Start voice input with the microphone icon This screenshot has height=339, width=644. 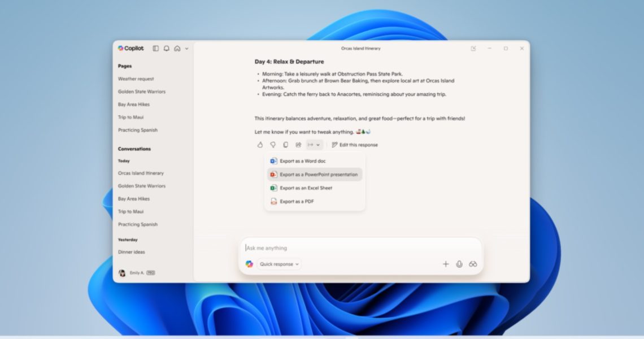(459, 264)
